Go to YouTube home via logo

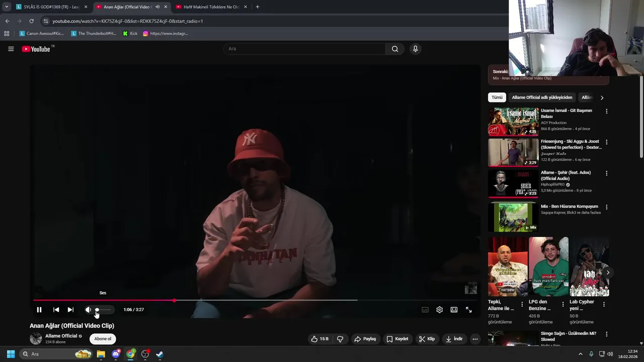(x=36, y=49)
